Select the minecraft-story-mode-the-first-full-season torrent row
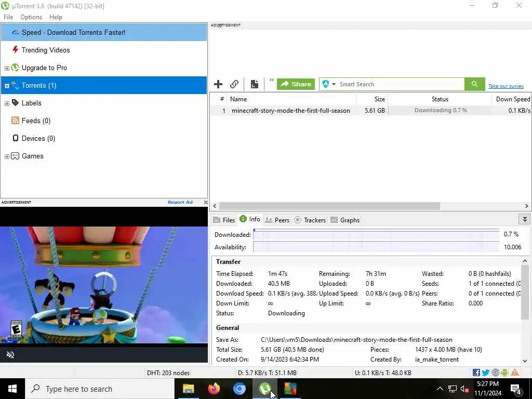532x399 pixels. [x=371, y=111]
